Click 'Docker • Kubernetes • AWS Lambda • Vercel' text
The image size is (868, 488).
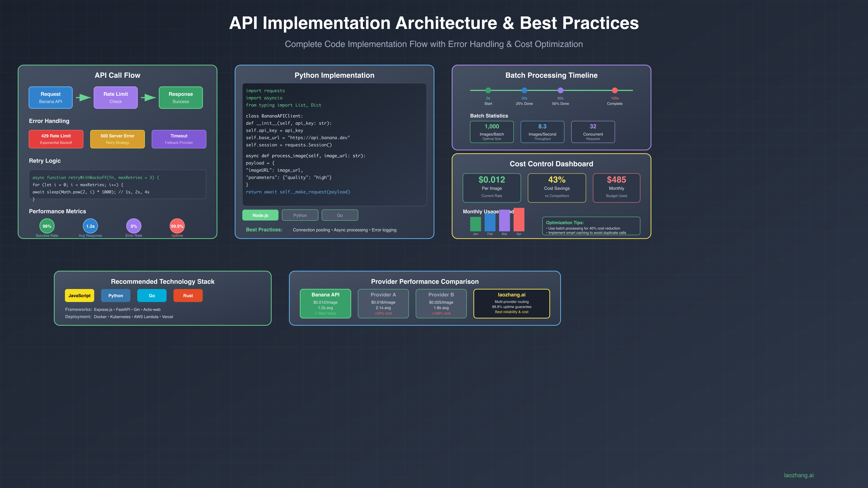[x=133, y=317]
